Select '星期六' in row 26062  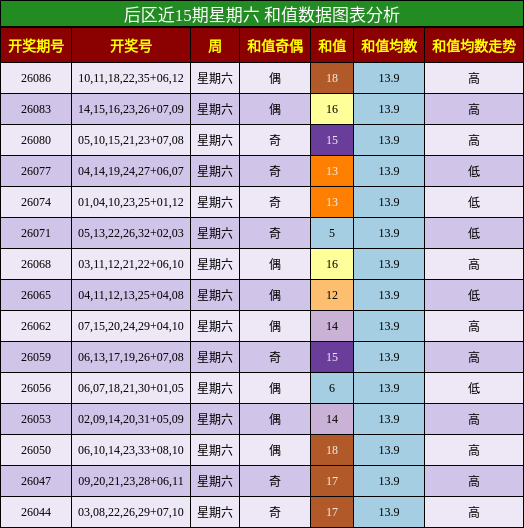tap(215, 326)
